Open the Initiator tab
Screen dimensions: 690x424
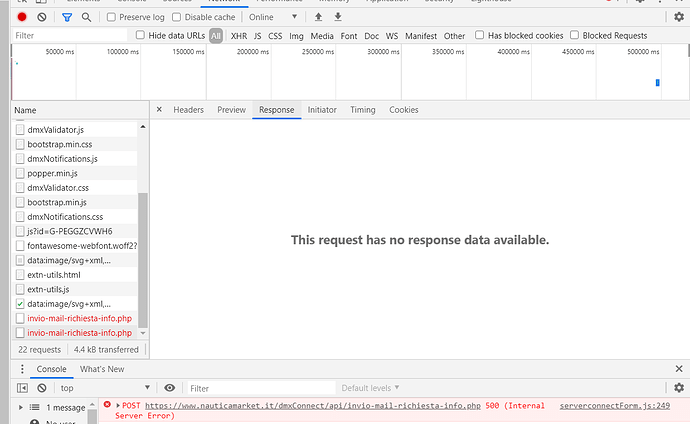(x=322, y=110)
